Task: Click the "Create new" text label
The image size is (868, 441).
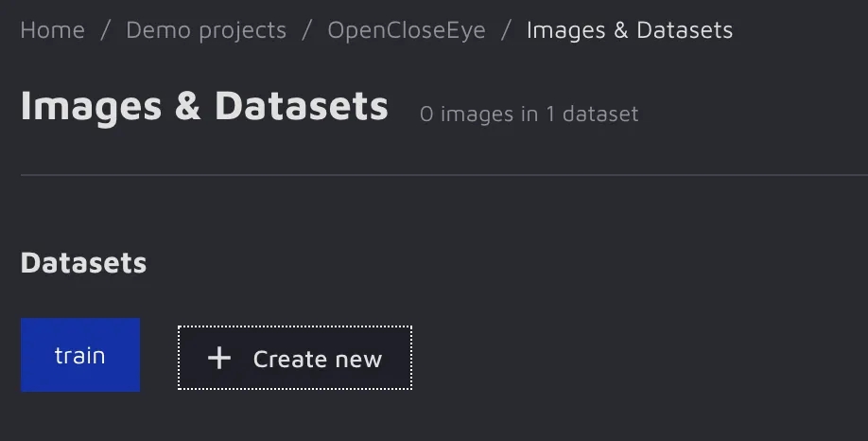Action: 317,359
